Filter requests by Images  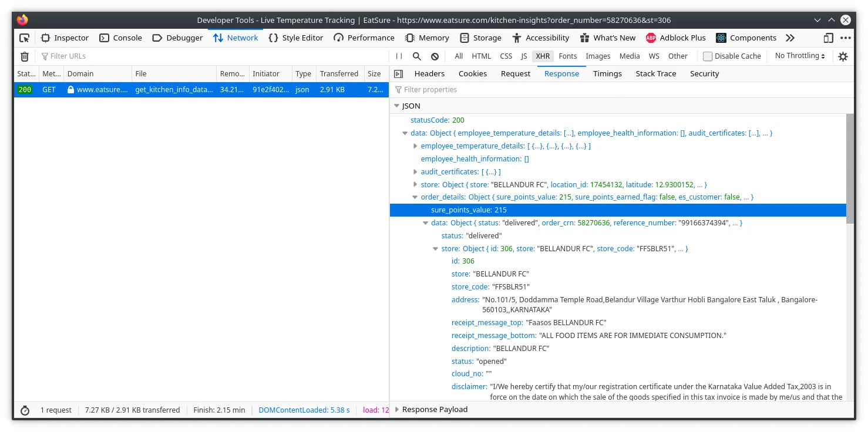point(598,56)
